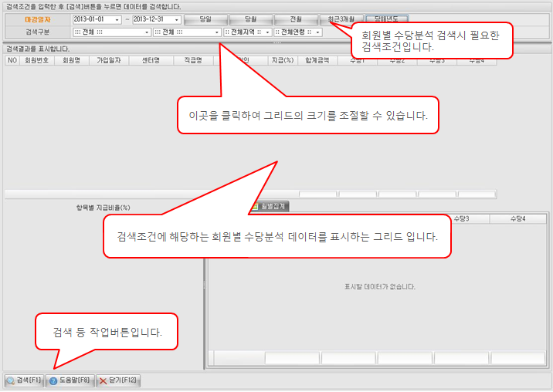
Task: Click the 수당4 header in lower grid
Action: click(x=518, y=219)
